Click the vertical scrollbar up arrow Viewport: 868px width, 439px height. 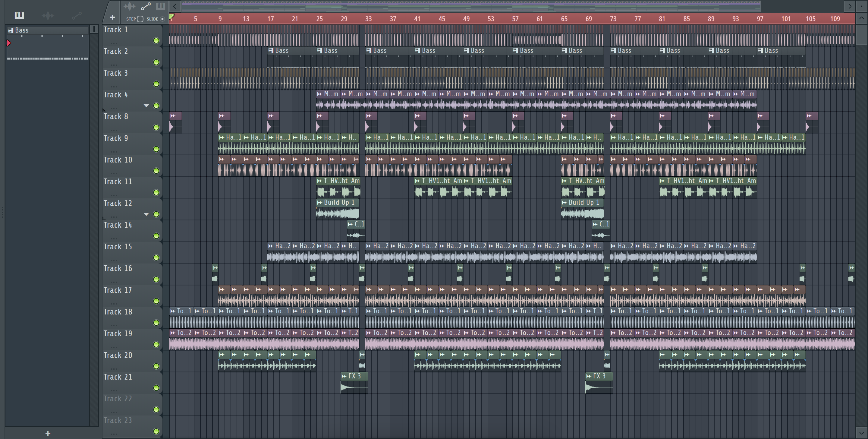862,19
